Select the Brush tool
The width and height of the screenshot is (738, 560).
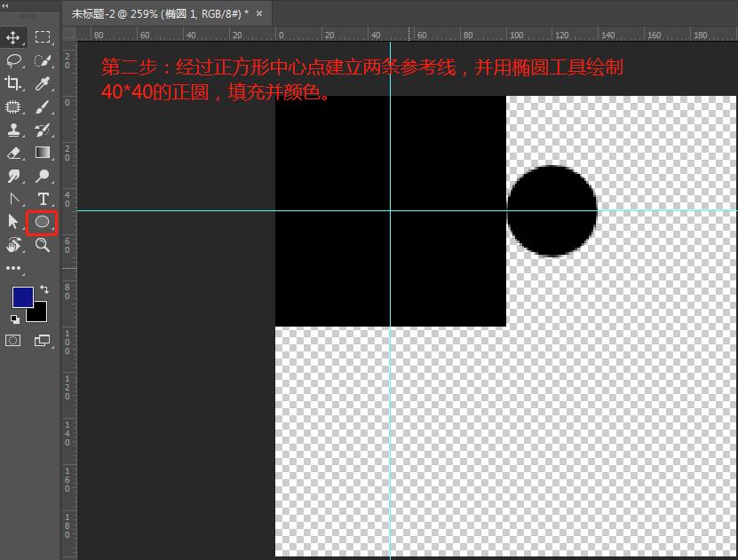(42, 106)
